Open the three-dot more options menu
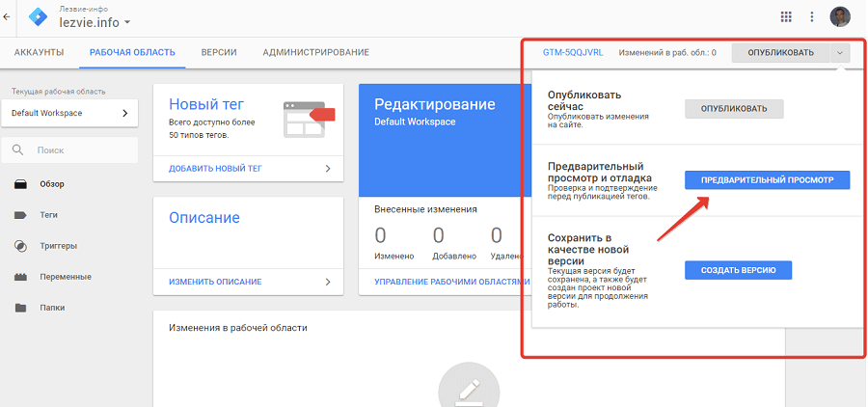Viewport: 868px width, 407px height. click(x=812, y=16)
